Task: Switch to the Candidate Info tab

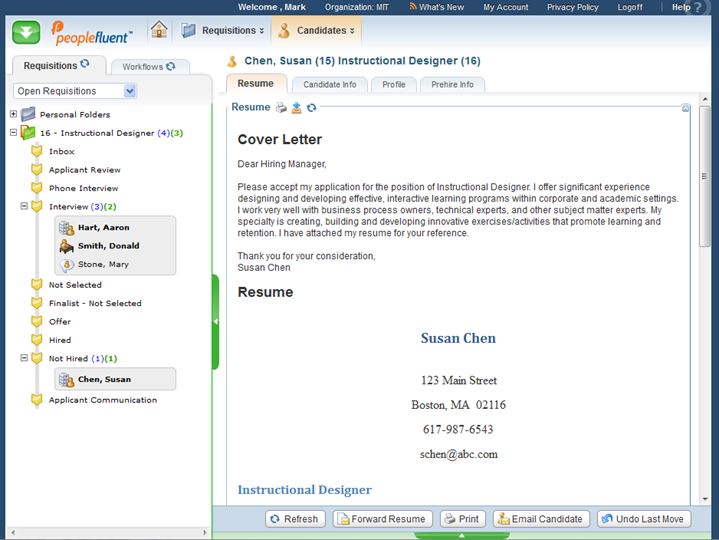Action: pyautogui.click(x=329, y=85)
